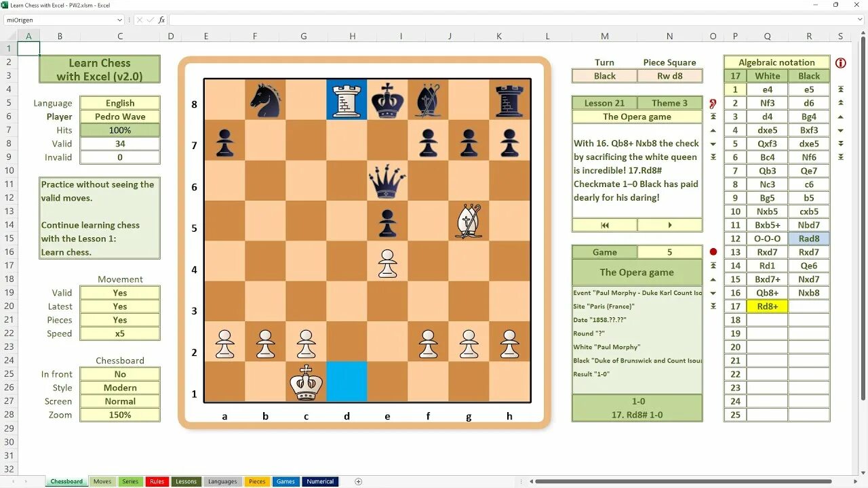Click the highlighted Rd8+ move cell
868x488 pixels.
(768, 306)
